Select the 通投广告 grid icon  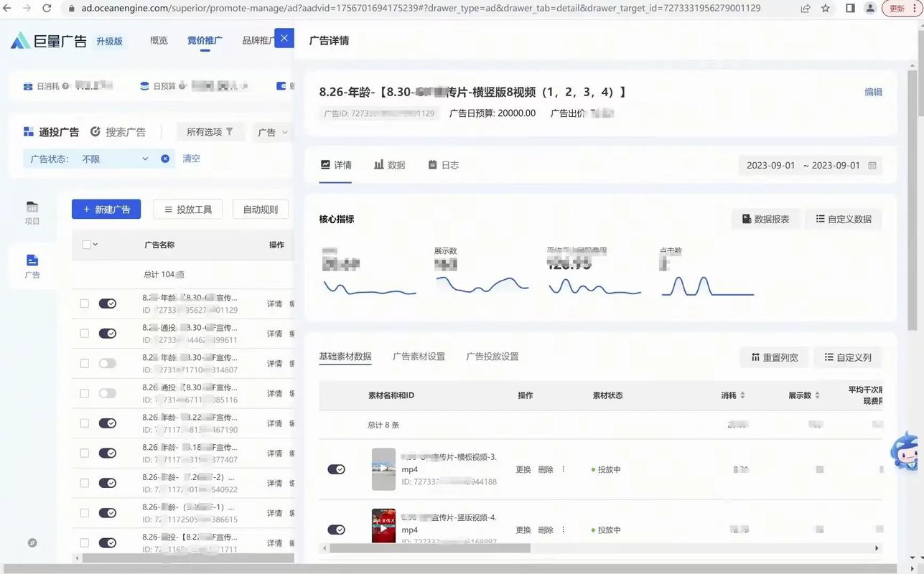click(x=29, y=132)
